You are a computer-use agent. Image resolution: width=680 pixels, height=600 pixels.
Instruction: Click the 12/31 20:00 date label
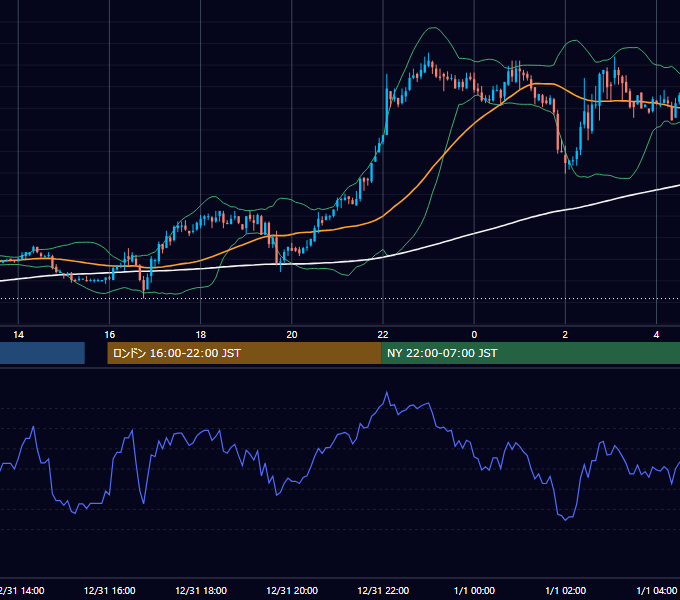[x=292, y=590]
